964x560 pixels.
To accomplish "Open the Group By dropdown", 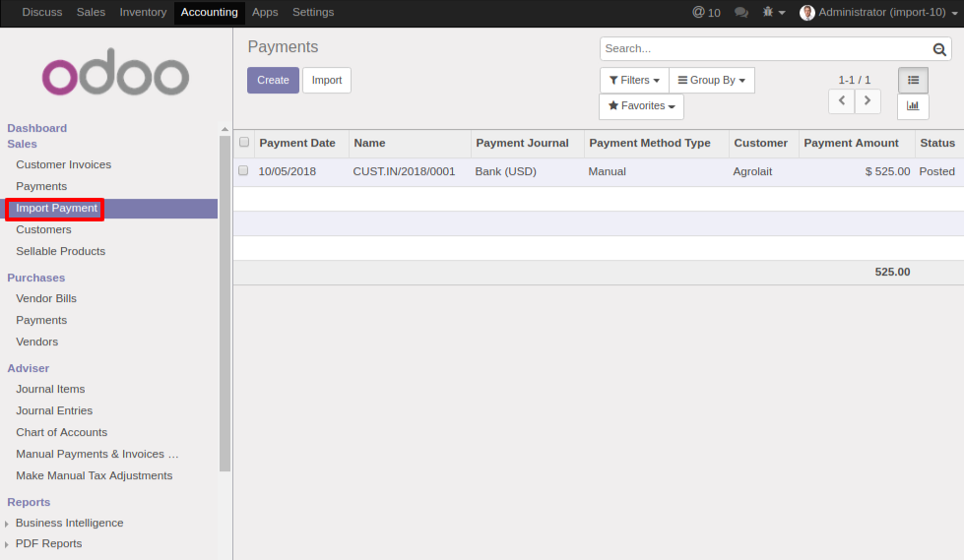I will click(x=711, y=81).
